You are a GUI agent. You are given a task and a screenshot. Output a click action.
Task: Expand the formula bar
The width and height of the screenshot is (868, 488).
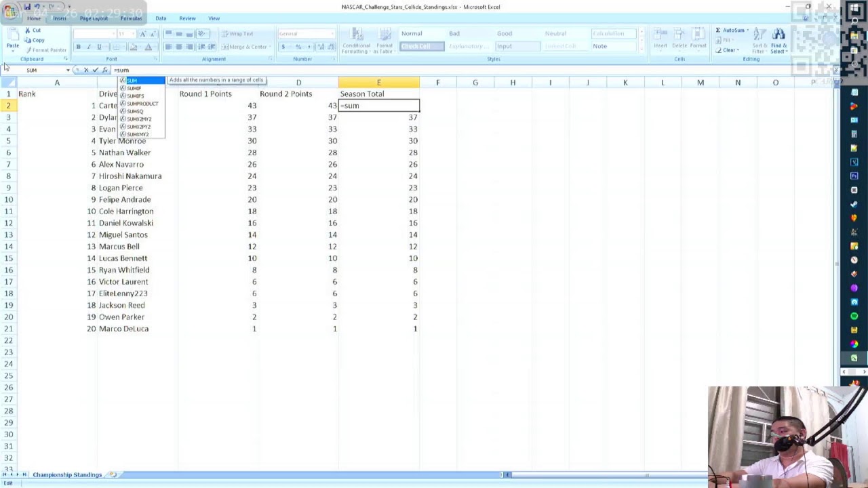click(836, 70)
